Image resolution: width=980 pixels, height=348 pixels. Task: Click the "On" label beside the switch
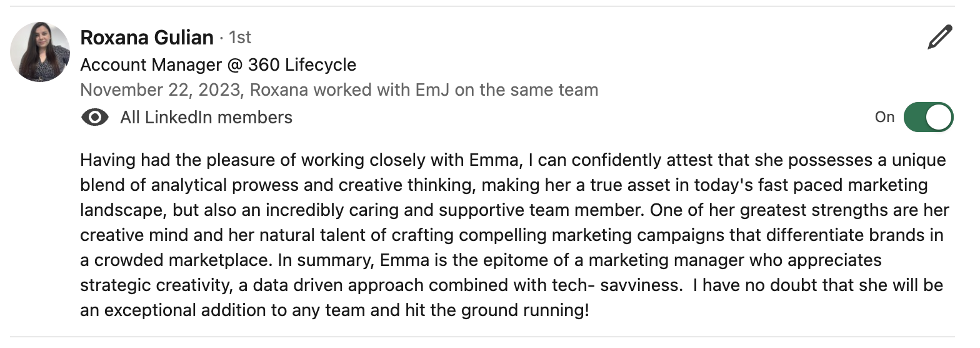[x=884, y=117]
